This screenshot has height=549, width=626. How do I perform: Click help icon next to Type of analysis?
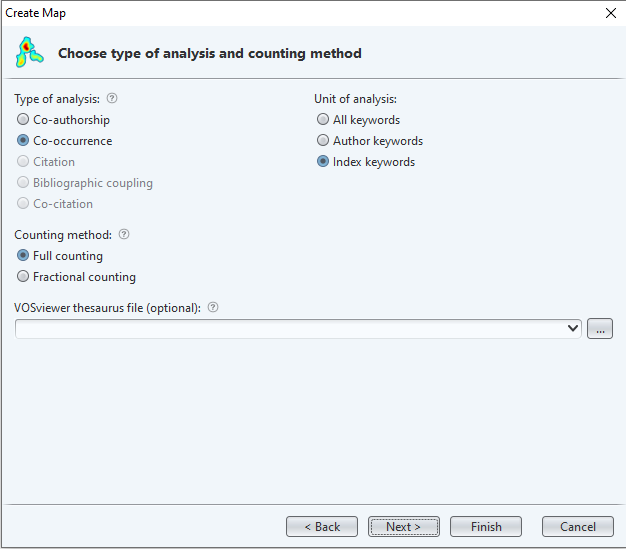click(112, 99)
